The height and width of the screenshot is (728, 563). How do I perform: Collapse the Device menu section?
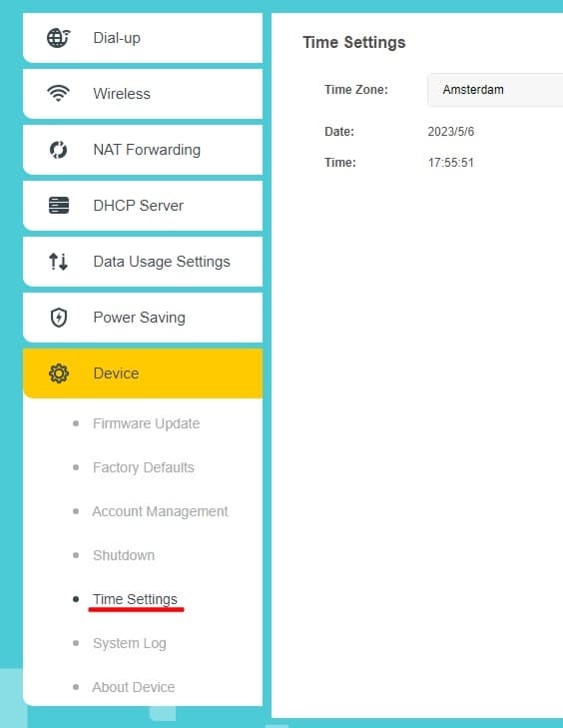pyautogui.click(x=143, y=373)
